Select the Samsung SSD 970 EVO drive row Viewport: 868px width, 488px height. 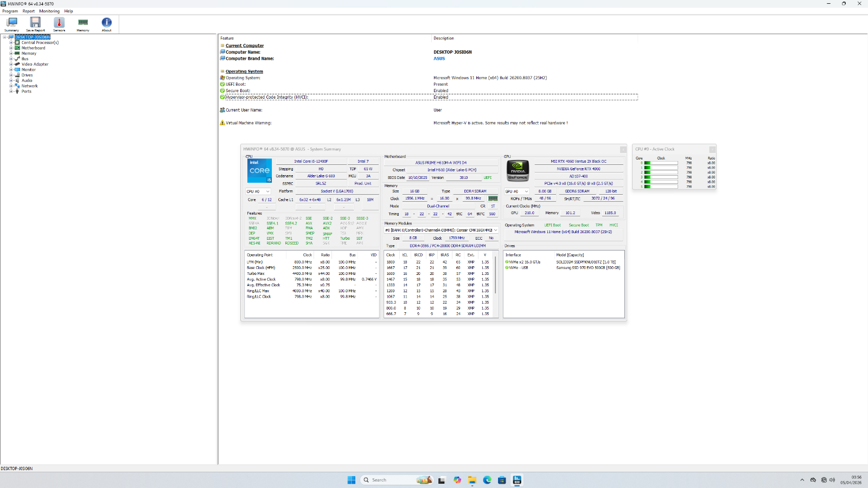pos(564,268)
